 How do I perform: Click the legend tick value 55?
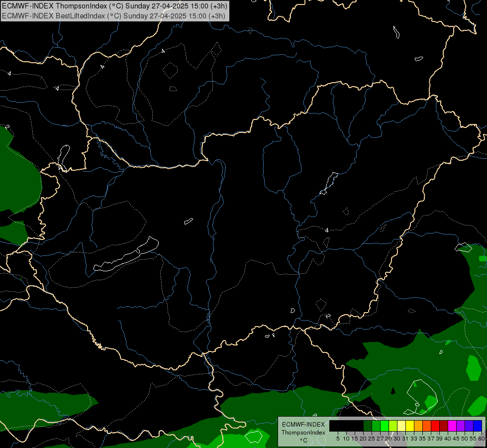[x=473, y=439]
